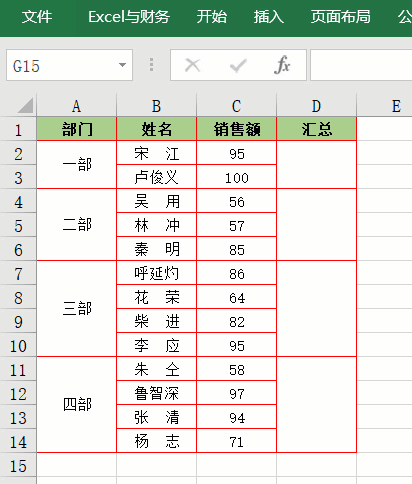Click the 姓名 header cell

point(157,129)
